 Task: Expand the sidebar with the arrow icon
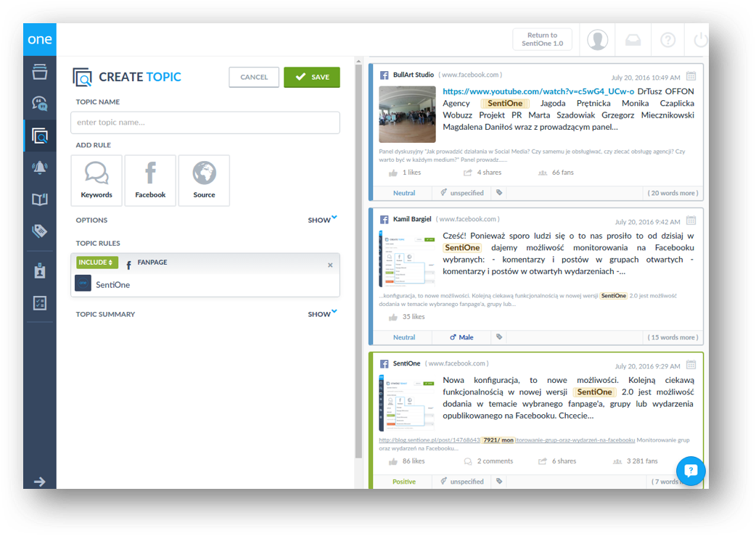click(39, 481)
